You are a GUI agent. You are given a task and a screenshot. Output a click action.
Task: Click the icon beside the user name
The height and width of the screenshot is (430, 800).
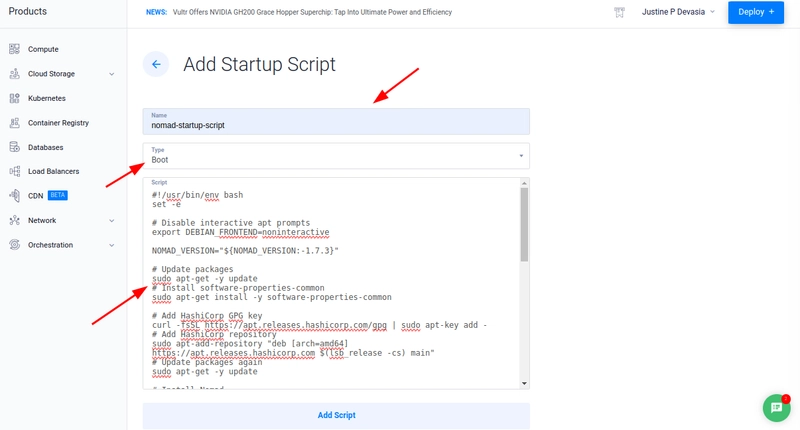click(619, 12)
